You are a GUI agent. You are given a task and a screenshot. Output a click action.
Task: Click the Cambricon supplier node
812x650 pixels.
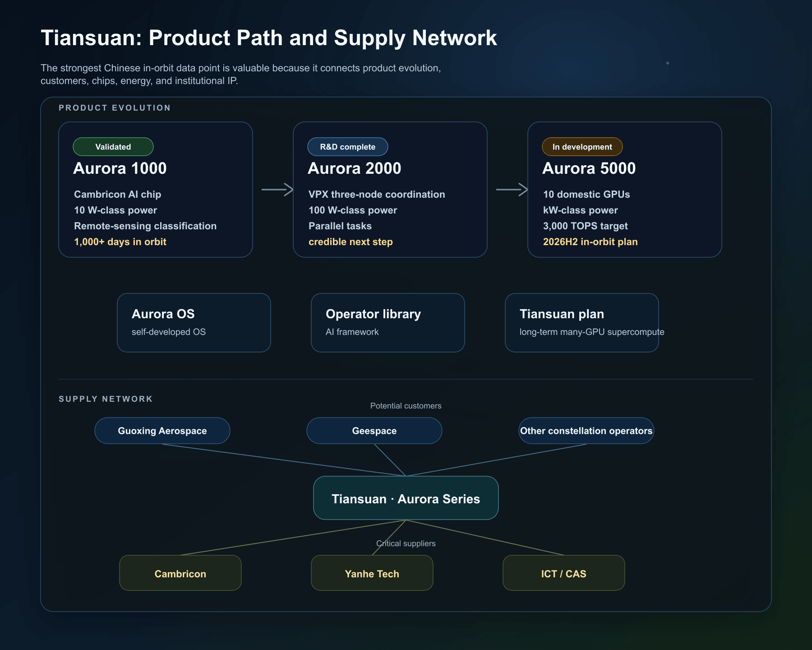point(180,573)
